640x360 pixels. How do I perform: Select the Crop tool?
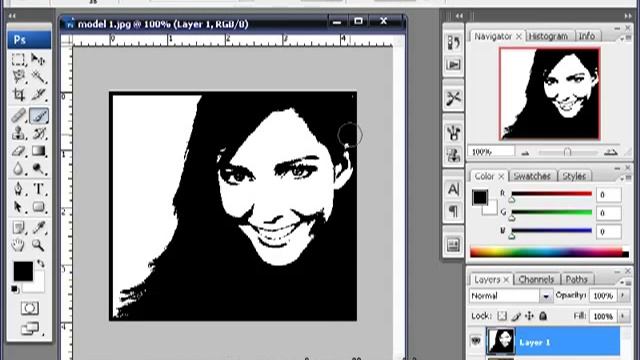18,94
